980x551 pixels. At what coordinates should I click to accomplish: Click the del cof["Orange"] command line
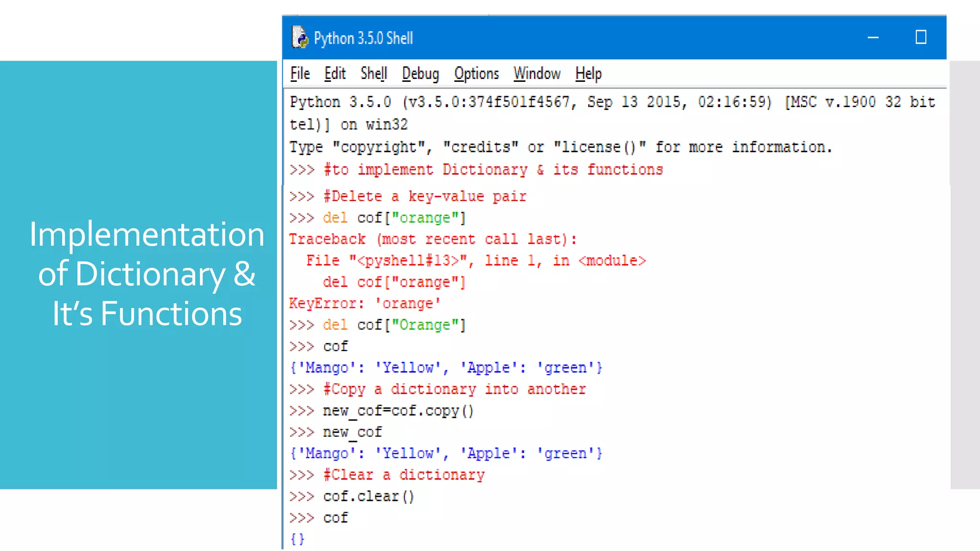point(393,325)
